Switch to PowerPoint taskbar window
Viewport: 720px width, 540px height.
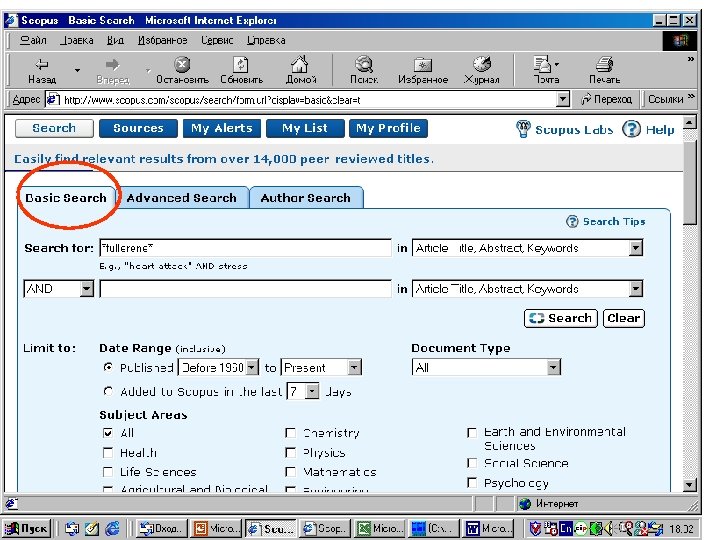pyautogui.click(x=217, y=529)
